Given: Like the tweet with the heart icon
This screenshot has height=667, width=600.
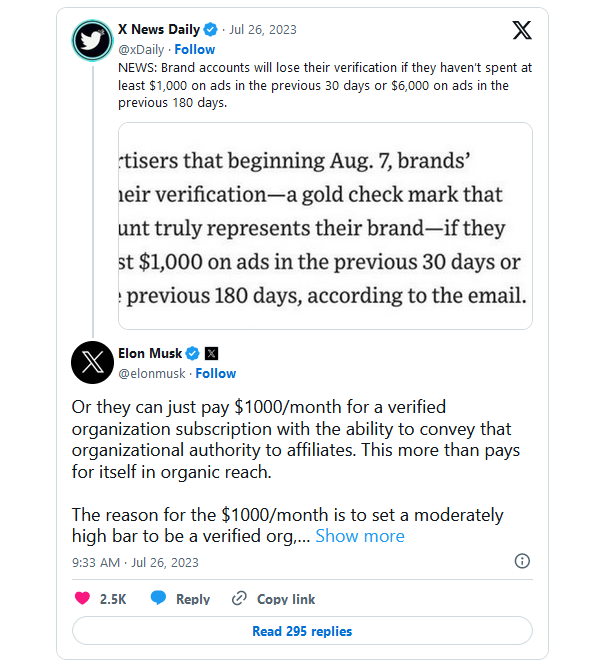Looking at the screenshot, I should click(84, 598).
